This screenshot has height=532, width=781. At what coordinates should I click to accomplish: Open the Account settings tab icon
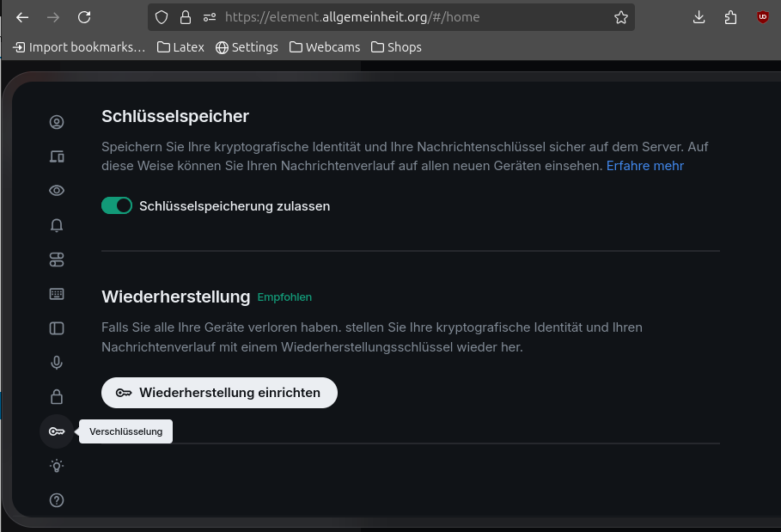pos(57,122)
